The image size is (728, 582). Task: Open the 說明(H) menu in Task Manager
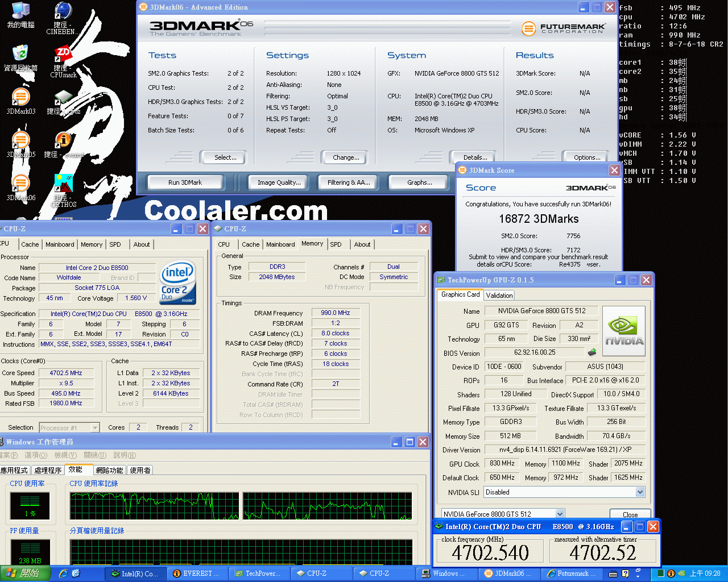pos(125,455)
